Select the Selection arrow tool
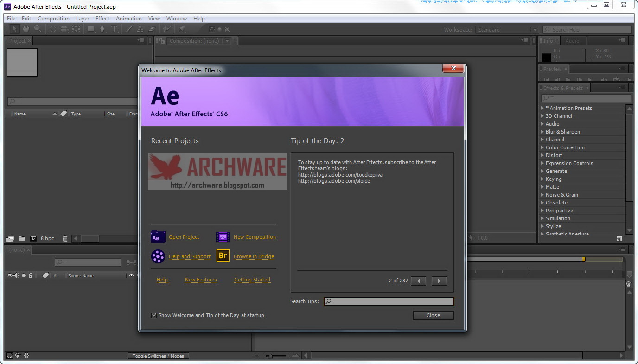 pyautogui.click(x=15, y=29)
